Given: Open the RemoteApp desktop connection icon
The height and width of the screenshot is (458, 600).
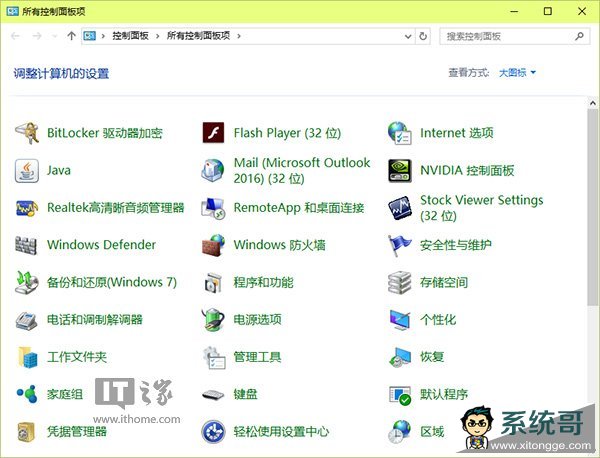Looking at the screenshot, I should click(x=213, y=208).
